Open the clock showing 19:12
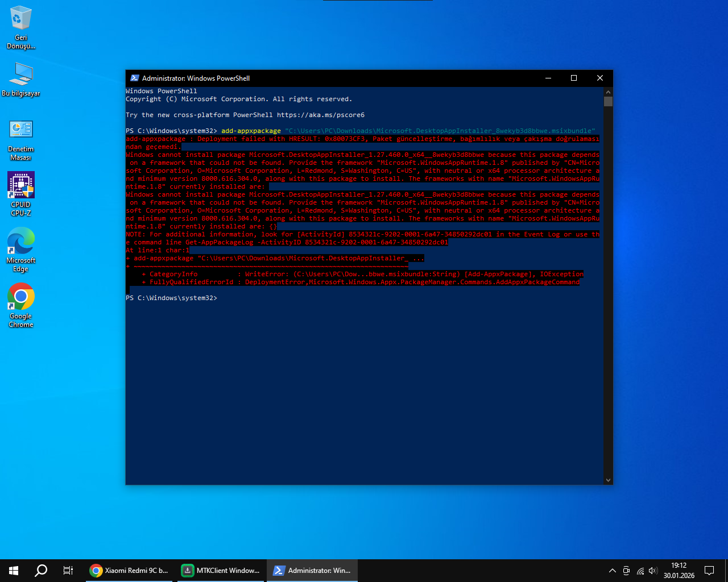This screenshot has height=582, width=728. [x=679, y=571]
